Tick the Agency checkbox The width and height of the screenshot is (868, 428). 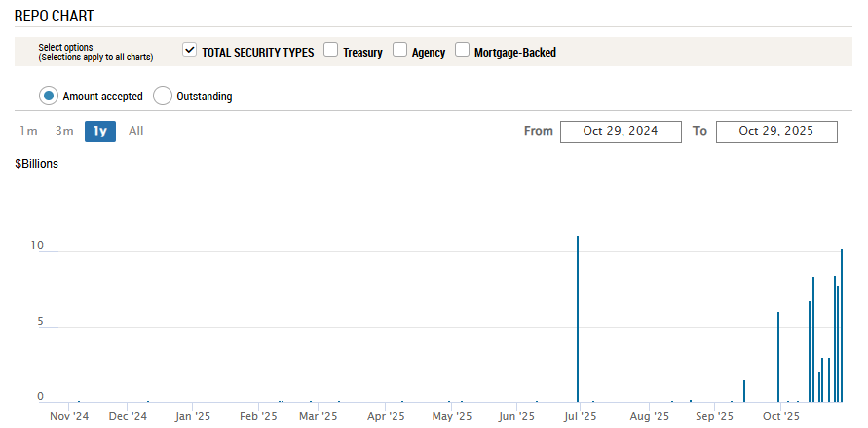coord(399,51)
